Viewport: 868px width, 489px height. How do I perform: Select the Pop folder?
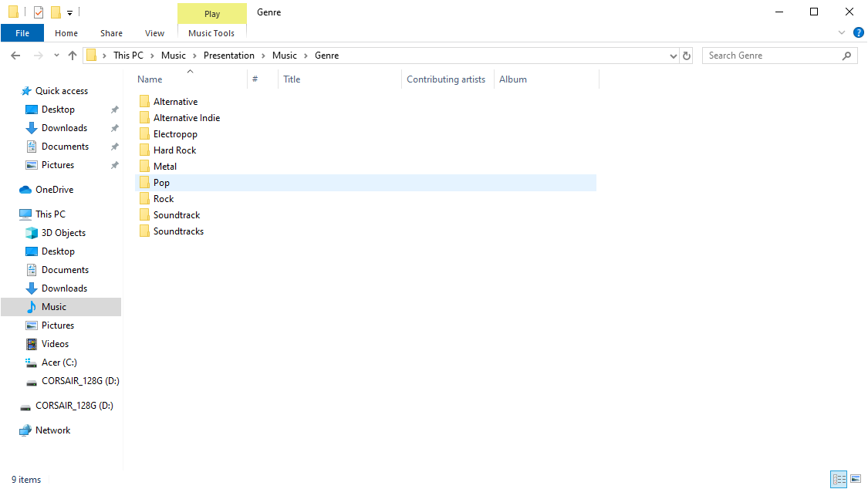366,183
